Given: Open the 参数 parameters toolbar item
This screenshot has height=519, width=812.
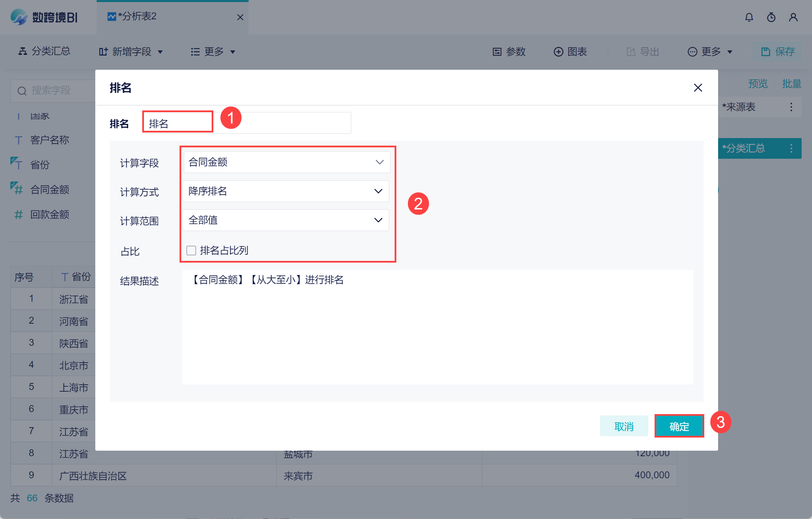Looking at the screenshot, I should (x=509, y=52).
